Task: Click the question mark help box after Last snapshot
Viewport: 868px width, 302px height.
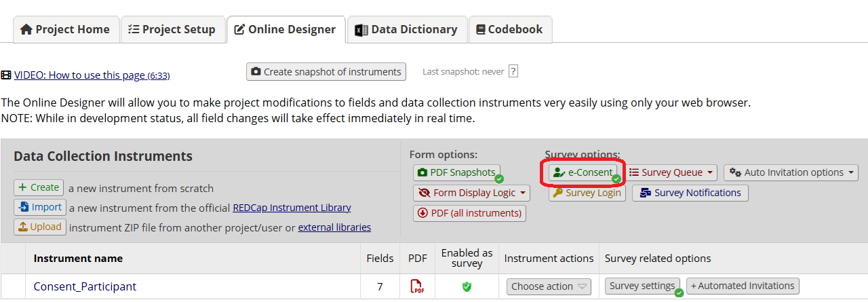Action: pos(513,71)
